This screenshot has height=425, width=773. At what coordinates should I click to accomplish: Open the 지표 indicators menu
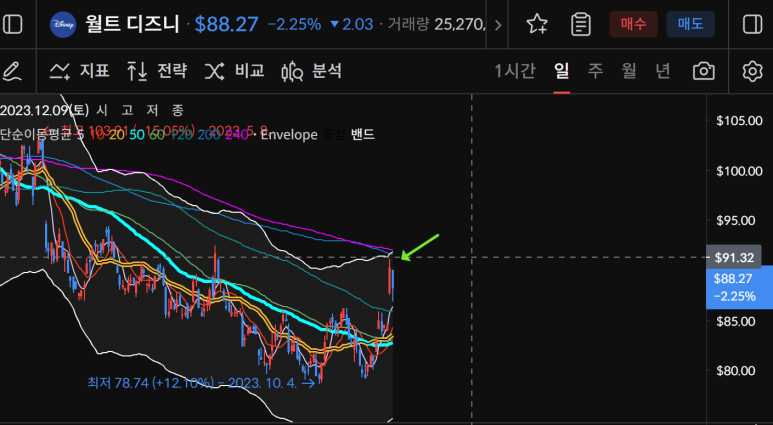click(79, 71)
